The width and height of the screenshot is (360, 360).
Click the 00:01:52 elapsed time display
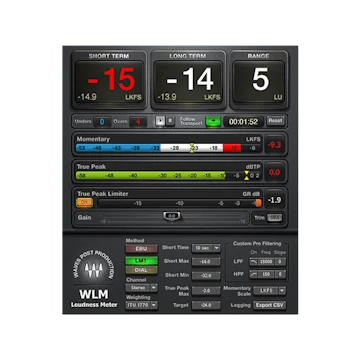(243, 122)
